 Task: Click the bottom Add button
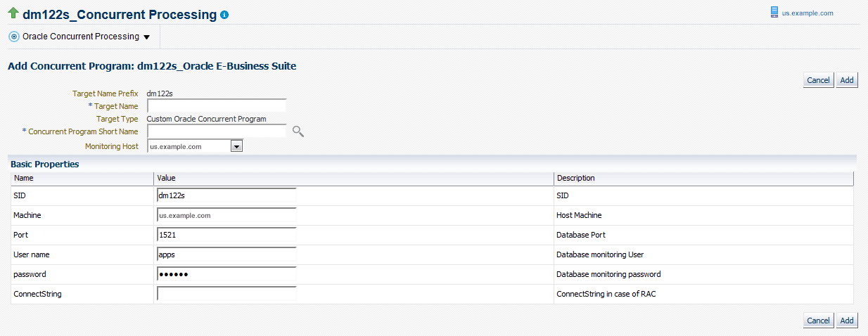click(847, 321)
